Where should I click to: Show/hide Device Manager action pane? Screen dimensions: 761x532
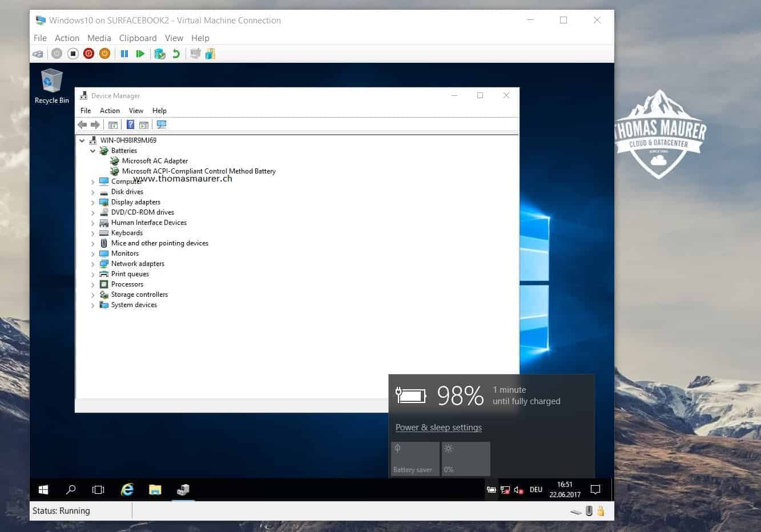pos(144,124)
